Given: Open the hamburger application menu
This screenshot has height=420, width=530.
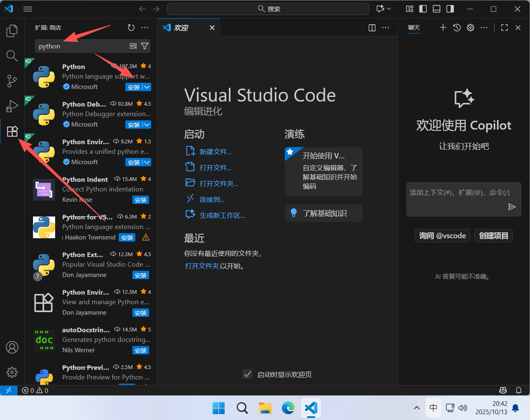Looking at the screenshot, I should tap(28, 9).
